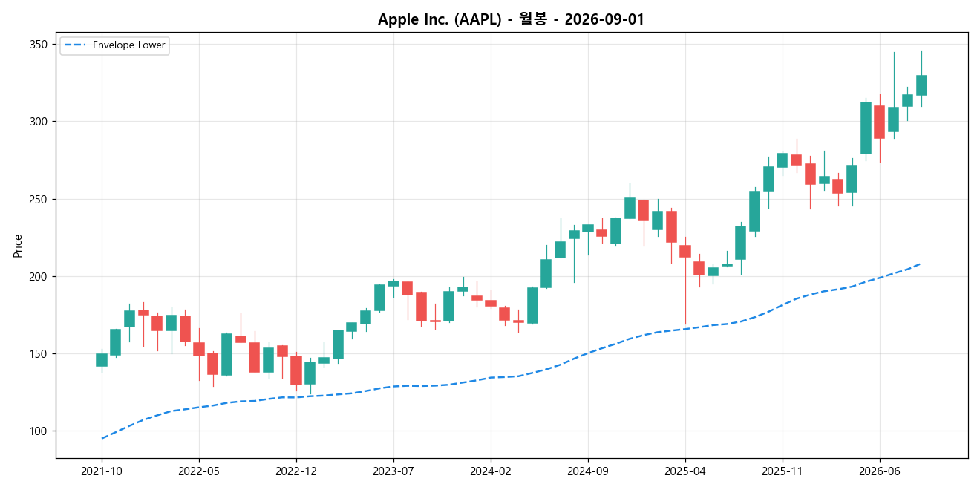Click the red candlestick at 2022-05
Screen dimensions: 980x490
click(199, 349)
